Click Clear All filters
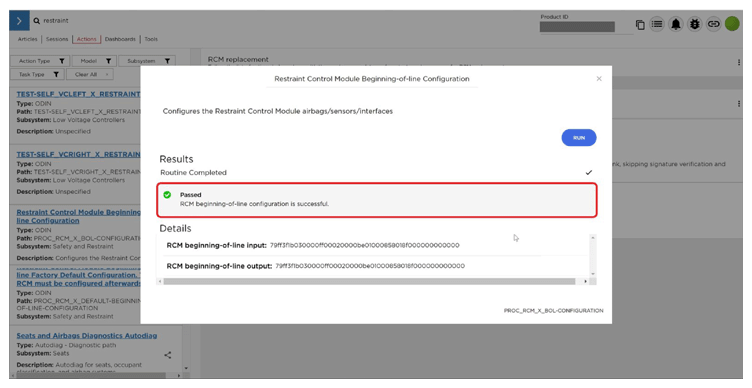 90,74
